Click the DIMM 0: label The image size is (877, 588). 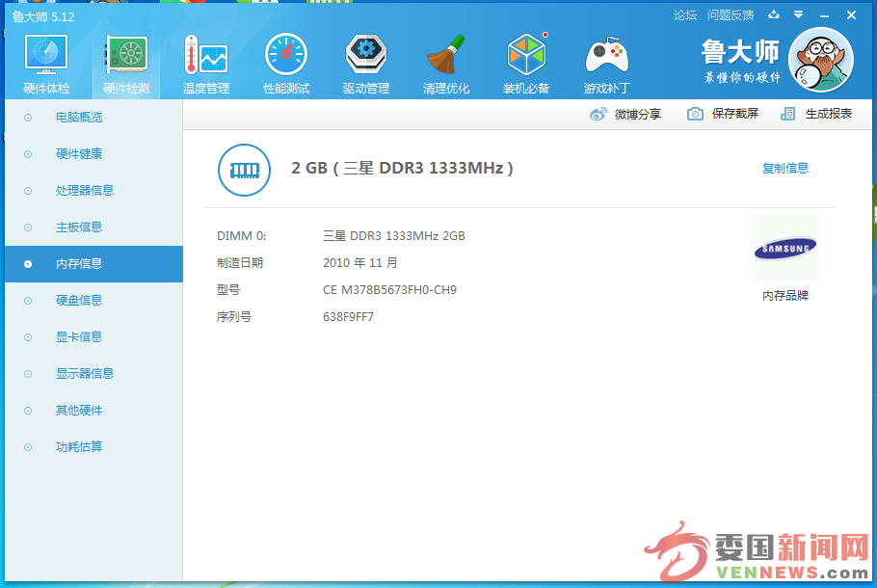242,236
